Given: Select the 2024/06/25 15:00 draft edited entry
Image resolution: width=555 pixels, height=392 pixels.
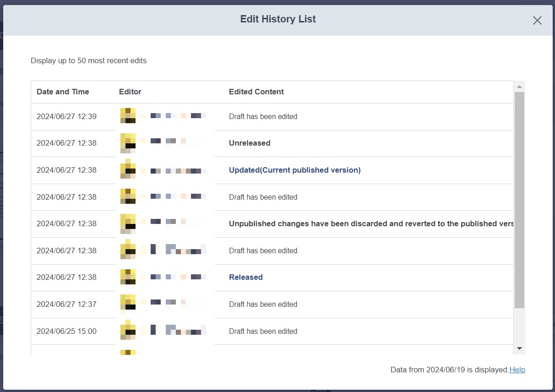Looking at the screenshot, I should (x=263, y=331).
